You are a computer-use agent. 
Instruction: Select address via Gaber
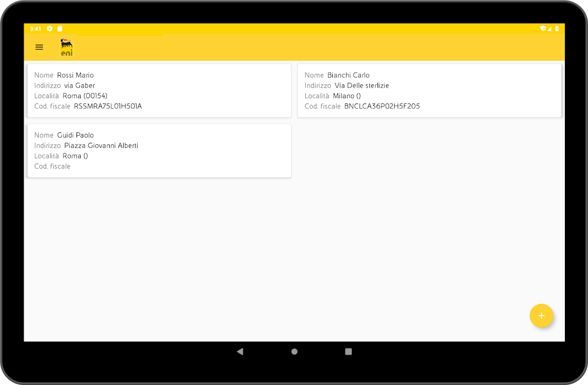pos(80,86)
